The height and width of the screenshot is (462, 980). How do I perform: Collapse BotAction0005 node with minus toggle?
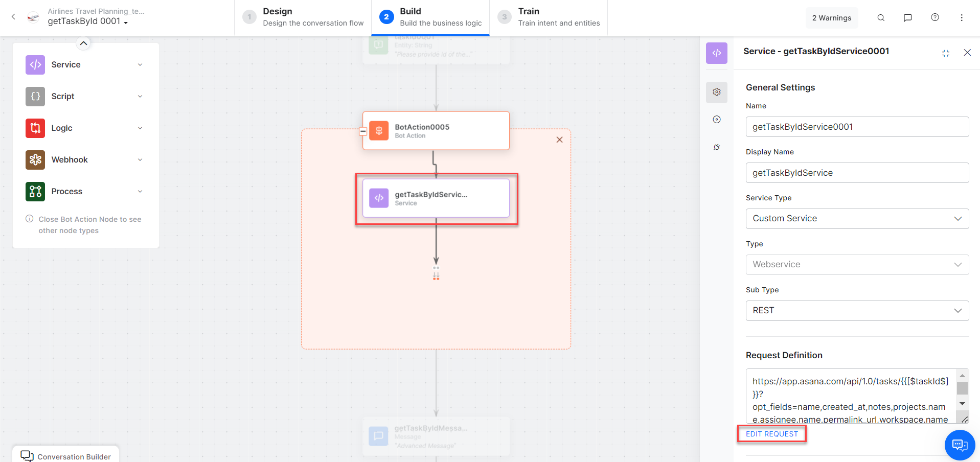[x=363, y=131]
